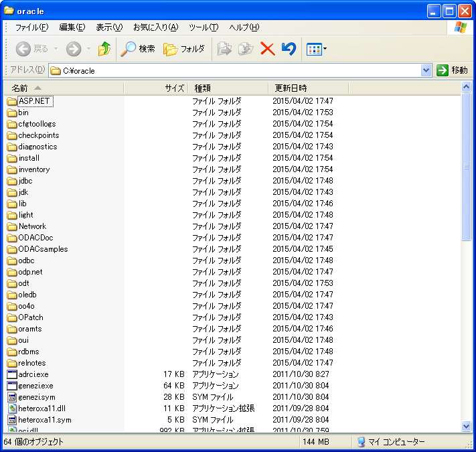Click the vertical scrollbar down arrow

click(x=467, y=426)
